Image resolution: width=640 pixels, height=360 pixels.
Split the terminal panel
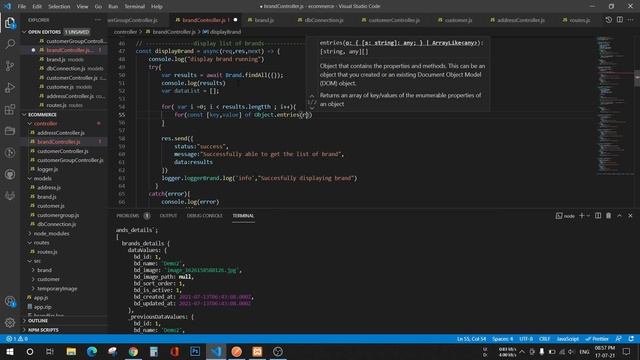click(598, 216)
